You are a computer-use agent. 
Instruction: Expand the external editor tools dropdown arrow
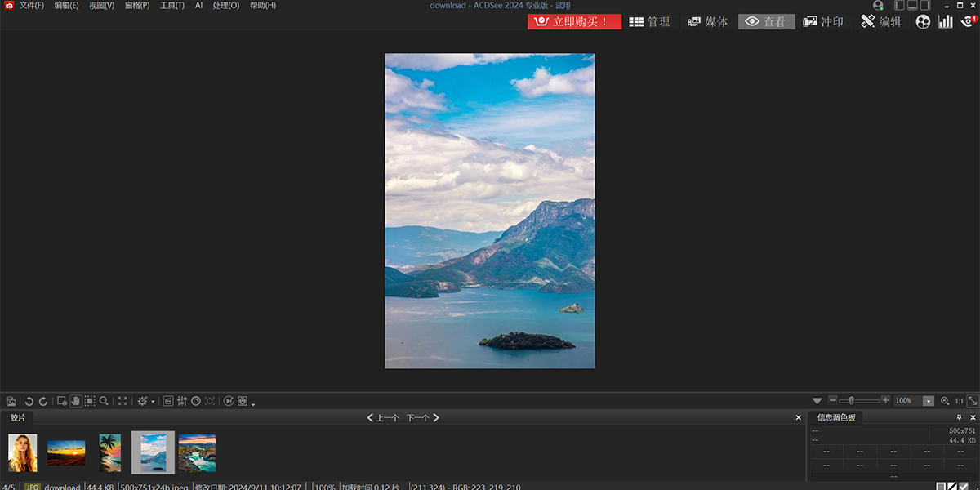tap(153, 402)
